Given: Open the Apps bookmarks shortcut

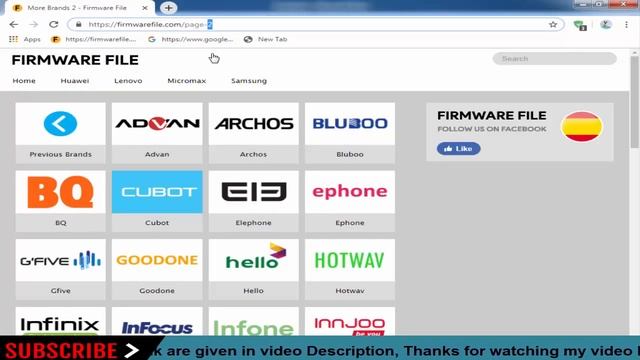Looking at the screenshot, I should (x=25, y=39).
